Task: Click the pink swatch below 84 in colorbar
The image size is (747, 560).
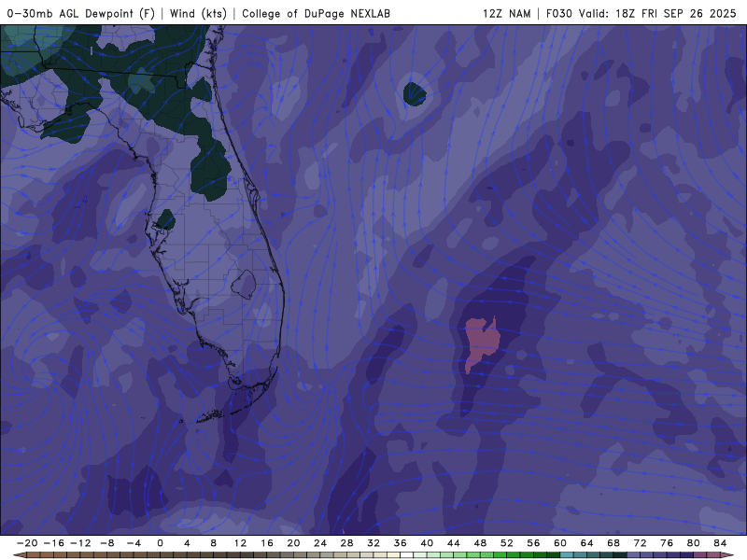Action: 714,555
